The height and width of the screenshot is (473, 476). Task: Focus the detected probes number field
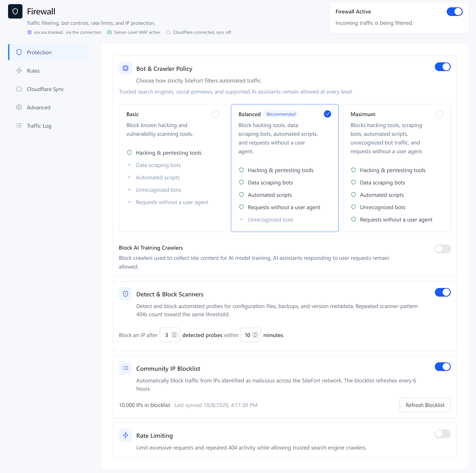[170, 335]
